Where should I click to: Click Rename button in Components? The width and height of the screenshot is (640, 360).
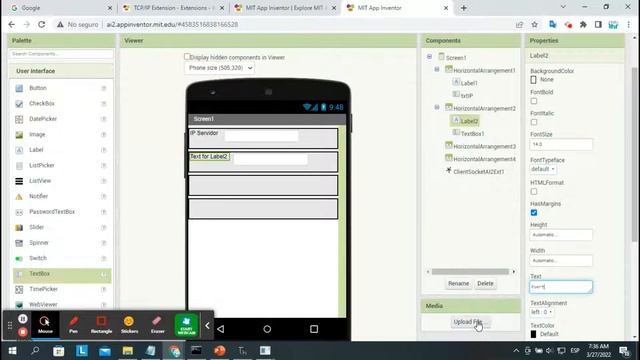(x=458, y=283)
